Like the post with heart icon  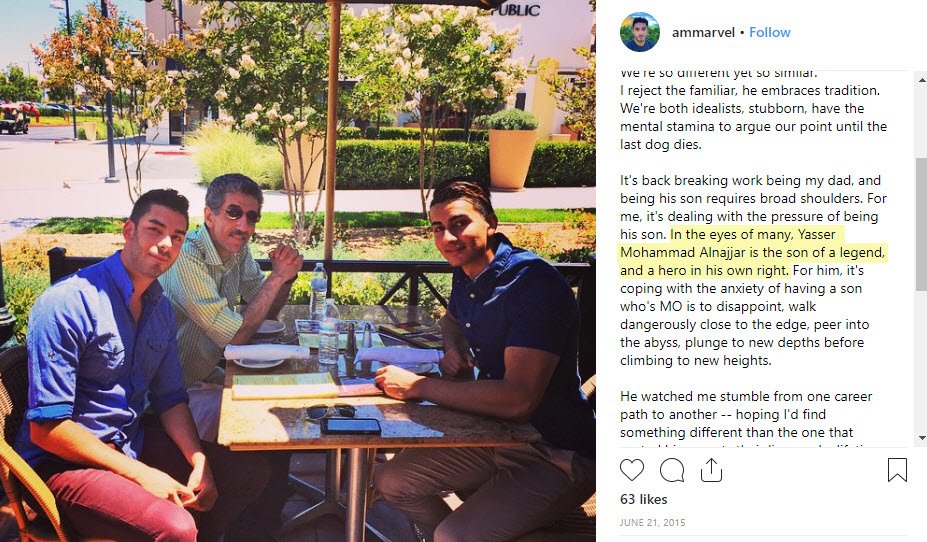631,470
